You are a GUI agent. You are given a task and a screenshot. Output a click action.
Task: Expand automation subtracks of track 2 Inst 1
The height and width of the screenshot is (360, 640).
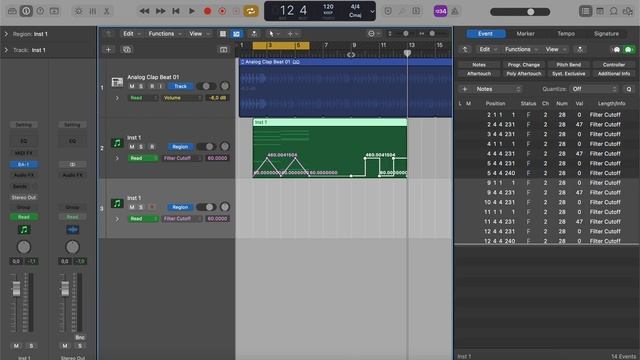[x=117, y=158]
